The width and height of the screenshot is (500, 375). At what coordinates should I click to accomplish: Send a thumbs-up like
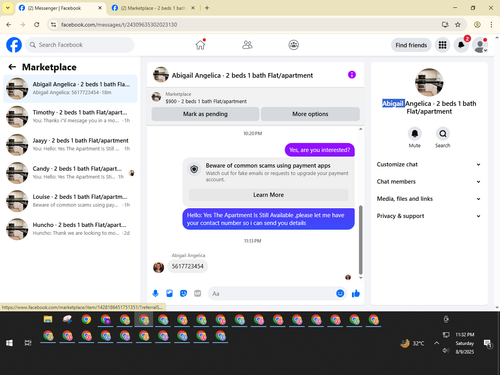356,293
